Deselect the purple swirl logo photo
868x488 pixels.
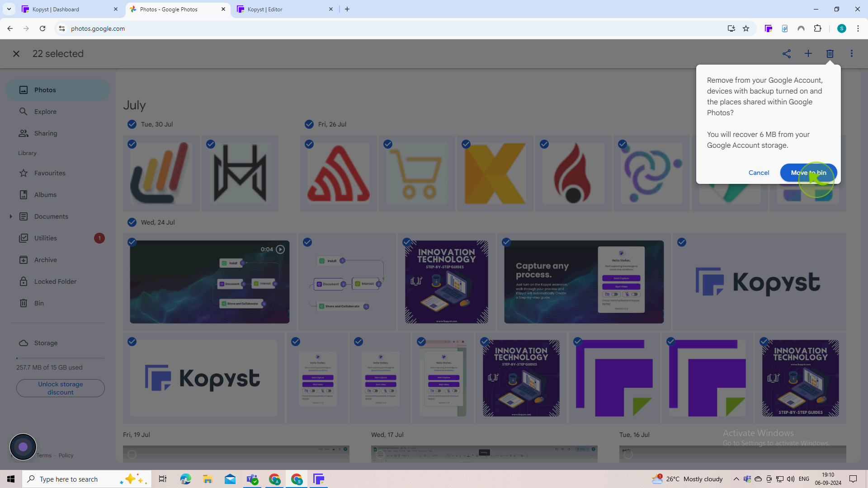click(623, 144)
